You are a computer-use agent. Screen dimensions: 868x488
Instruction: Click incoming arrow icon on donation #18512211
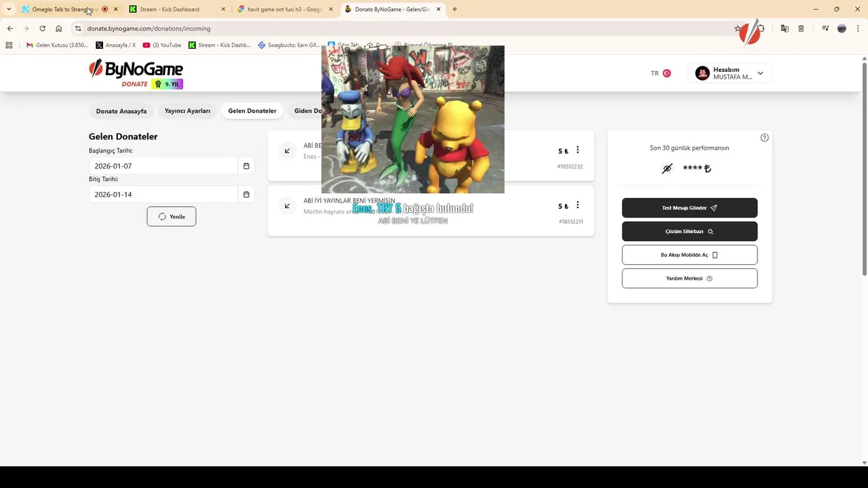(x=288, y=206)
